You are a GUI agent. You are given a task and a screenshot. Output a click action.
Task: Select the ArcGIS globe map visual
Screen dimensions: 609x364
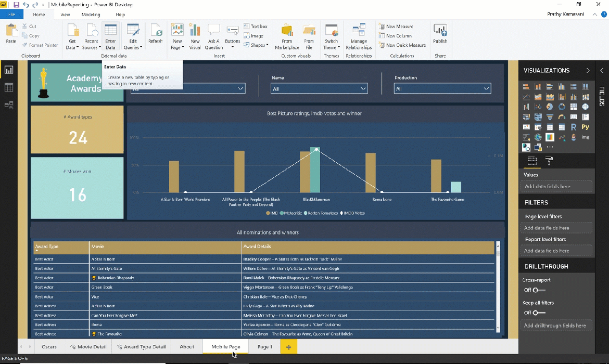click(538, 137)
